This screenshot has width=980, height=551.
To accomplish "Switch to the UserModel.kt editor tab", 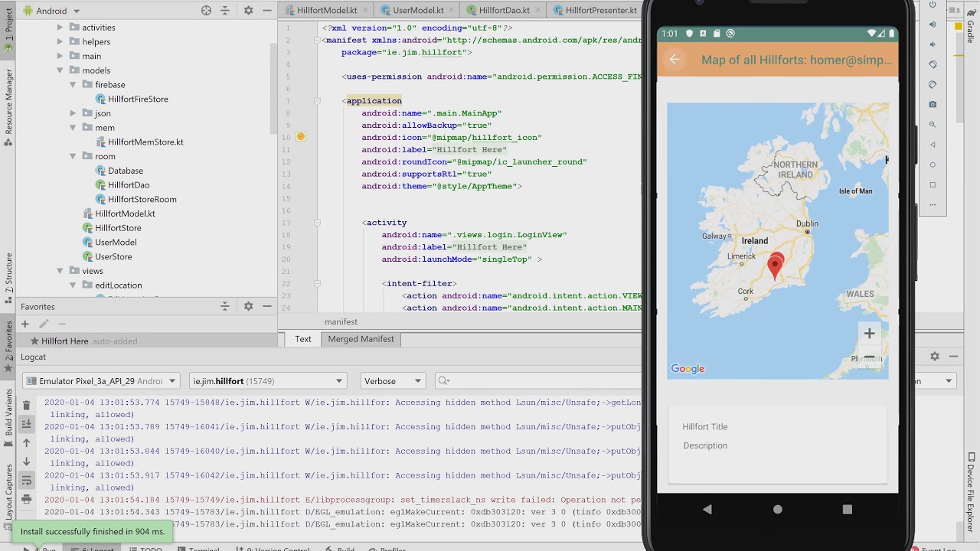I will pos(417,11).
